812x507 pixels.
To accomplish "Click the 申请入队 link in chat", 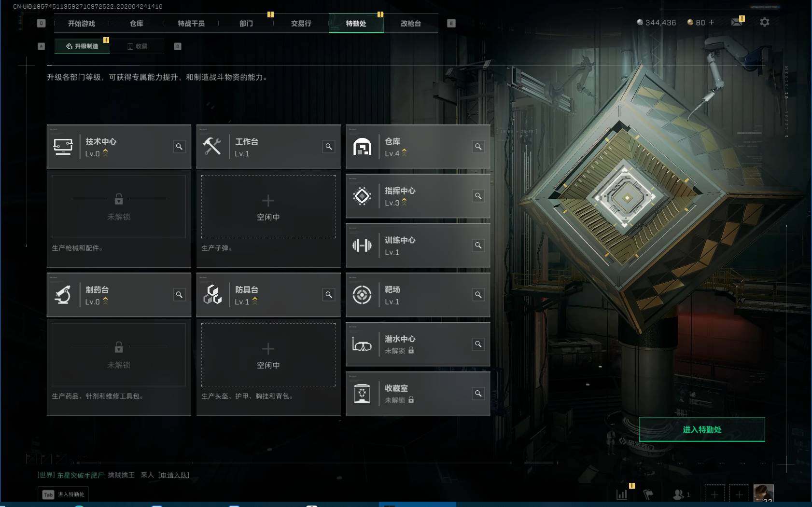I will click(x=174, y=475).
